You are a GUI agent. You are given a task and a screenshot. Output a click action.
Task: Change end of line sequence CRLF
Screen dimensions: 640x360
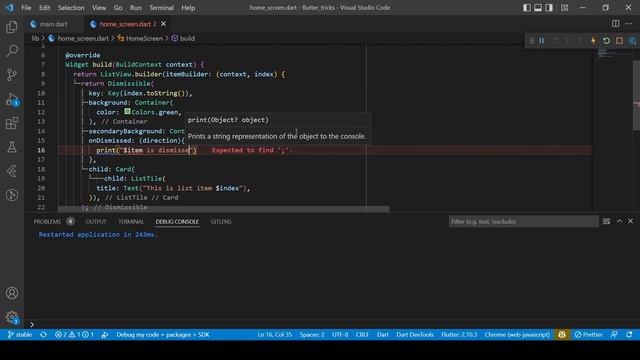coord(362,335)
